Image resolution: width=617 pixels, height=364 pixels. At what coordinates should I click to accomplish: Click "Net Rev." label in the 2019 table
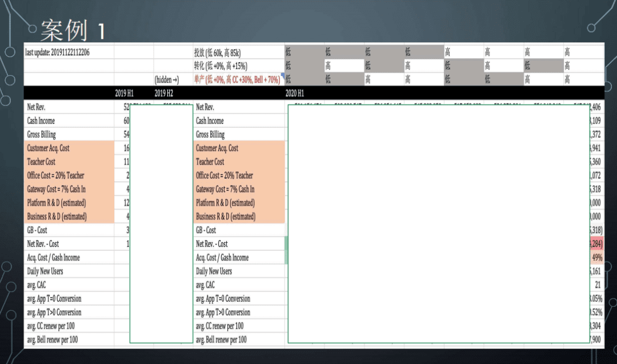[x=36, y=107]
